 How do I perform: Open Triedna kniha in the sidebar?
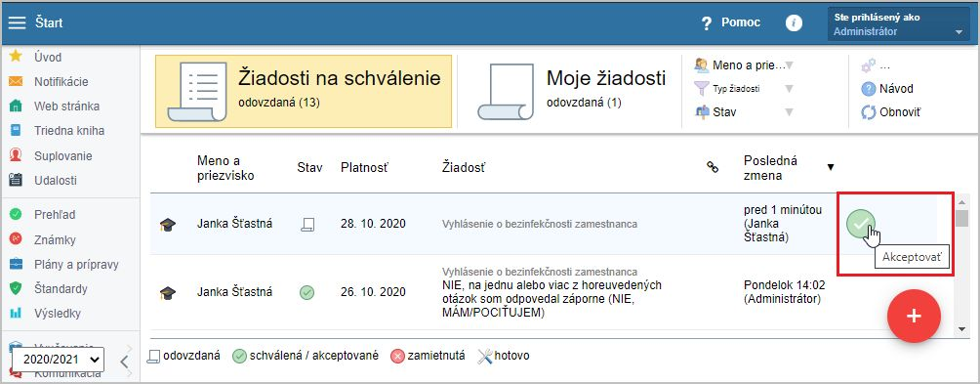[69, 131]
